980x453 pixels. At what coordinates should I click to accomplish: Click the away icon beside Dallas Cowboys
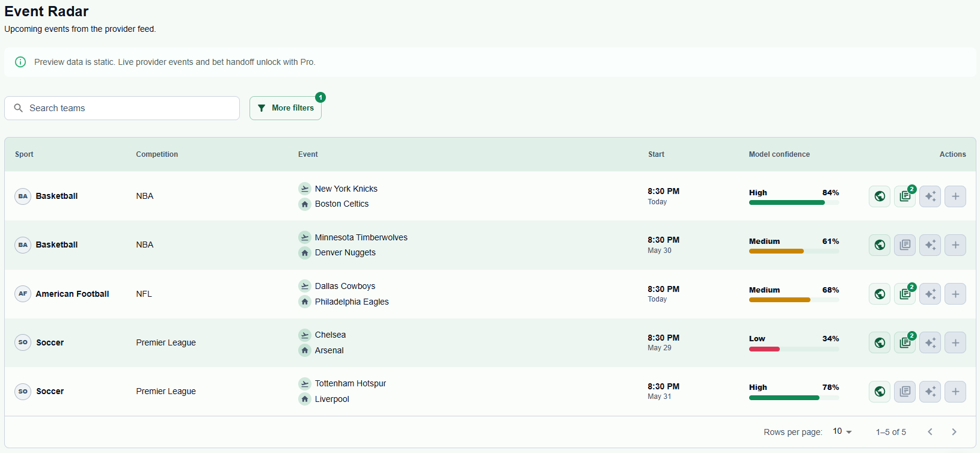[x=305, y=286]
